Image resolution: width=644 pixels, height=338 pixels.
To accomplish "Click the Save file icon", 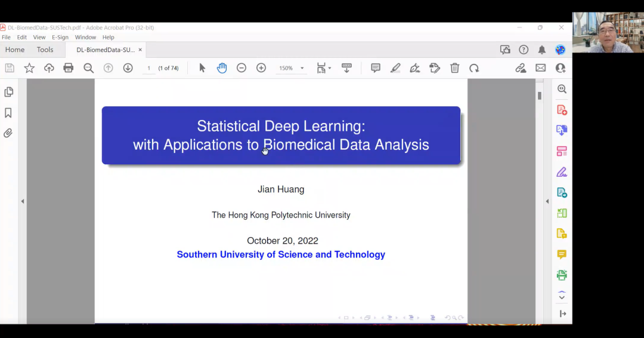I will tap(10, 68).
